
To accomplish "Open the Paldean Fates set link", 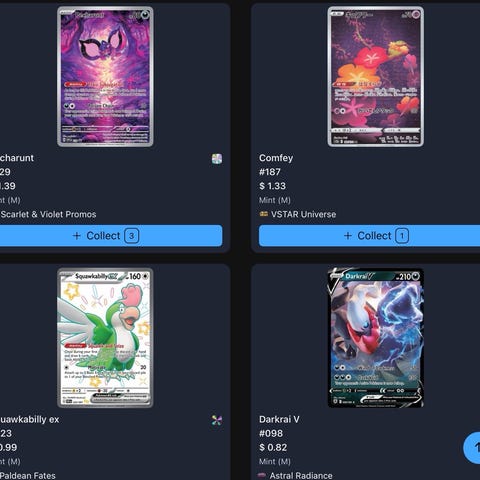I will pos(28,476).
